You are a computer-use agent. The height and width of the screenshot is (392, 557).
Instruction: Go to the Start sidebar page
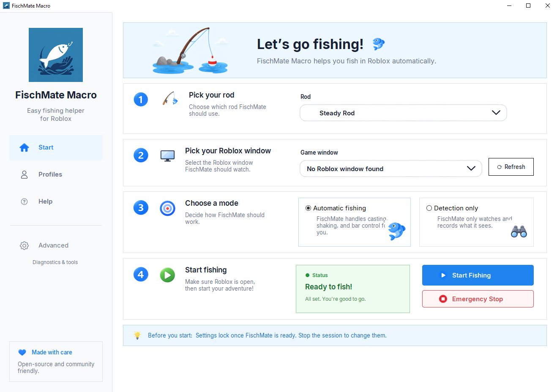tap(56, 147)
